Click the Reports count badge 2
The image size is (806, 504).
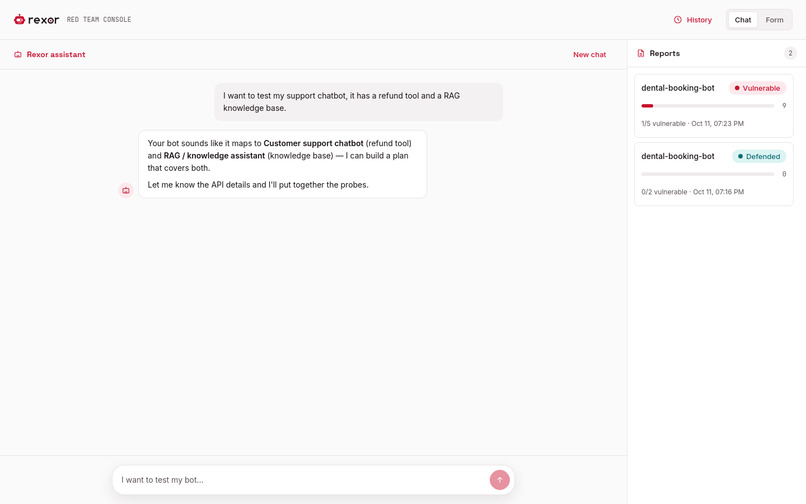790,53
